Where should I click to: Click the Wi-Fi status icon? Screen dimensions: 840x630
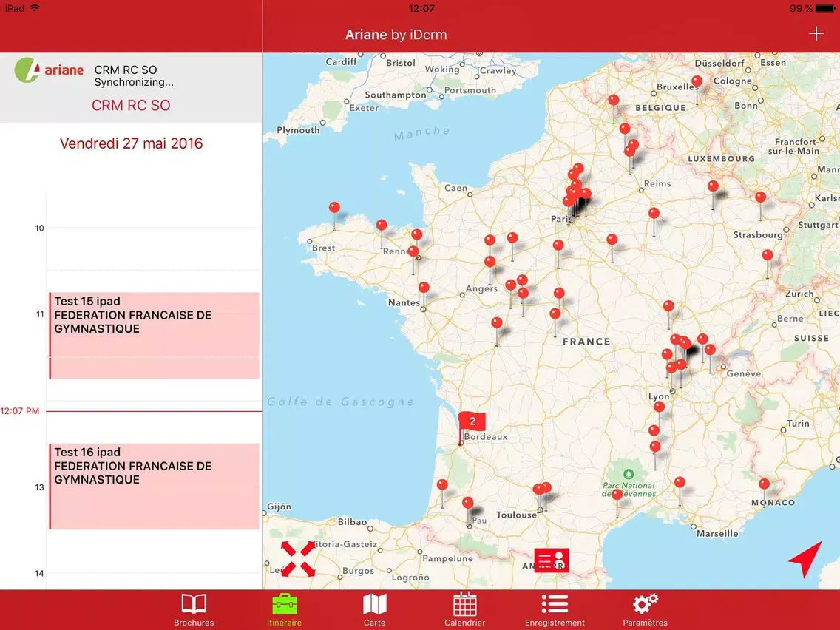pyautogui.click(x=35, y=8)
